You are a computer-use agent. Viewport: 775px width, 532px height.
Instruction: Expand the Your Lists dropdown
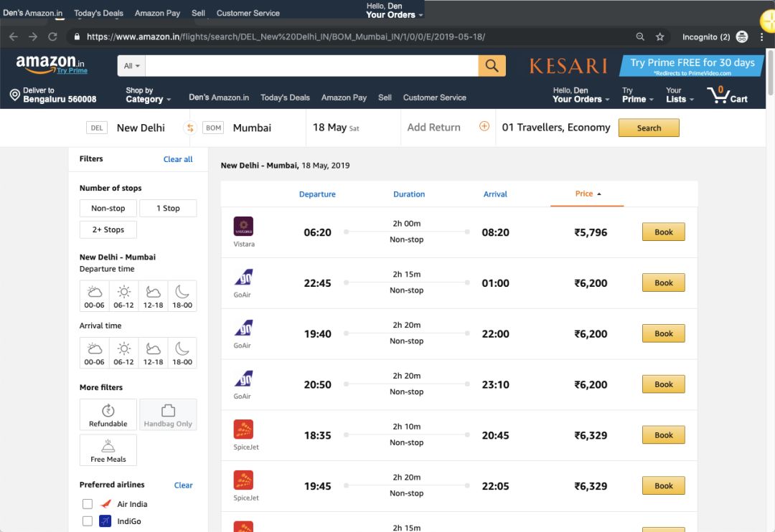[x=680, y=95]
